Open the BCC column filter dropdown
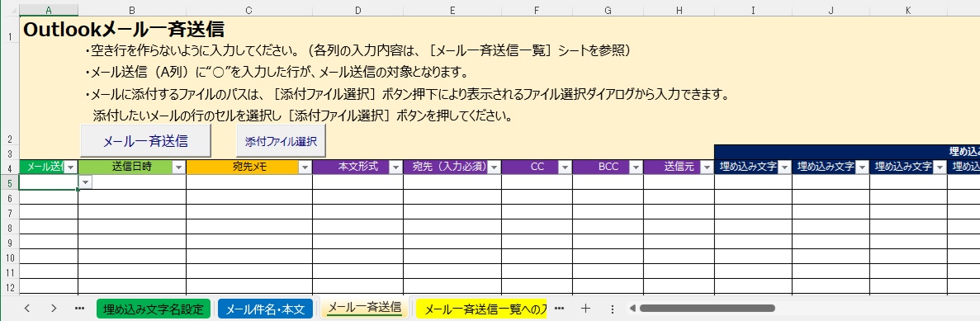 point(637,168)
